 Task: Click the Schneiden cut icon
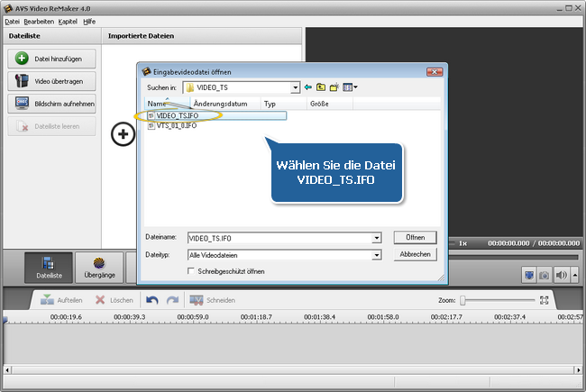coord(197,300)
